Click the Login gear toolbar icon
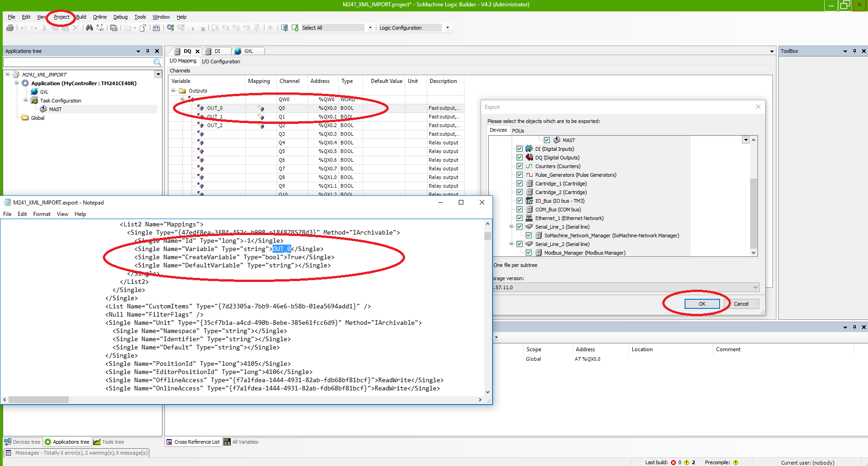This screenshot has width=868, height=466. [170, 28]
